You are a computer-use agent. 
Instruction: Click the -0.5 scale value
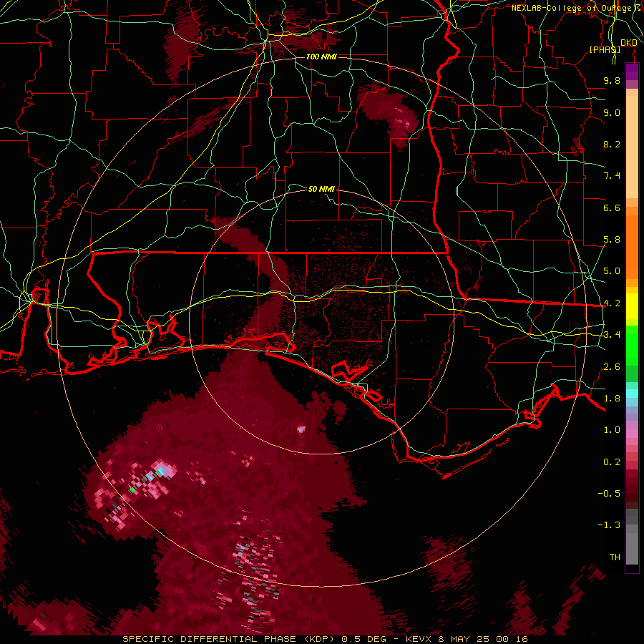609,494
